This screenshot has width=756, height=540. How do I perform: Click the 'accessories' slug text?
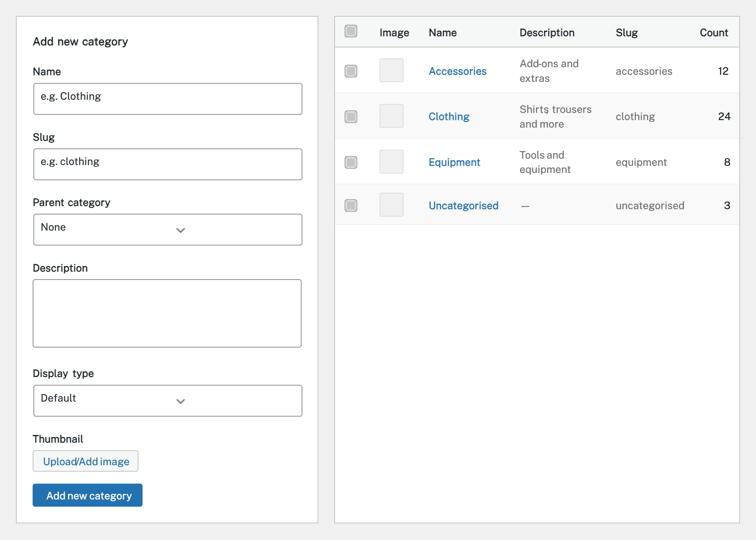coord(644,71)
